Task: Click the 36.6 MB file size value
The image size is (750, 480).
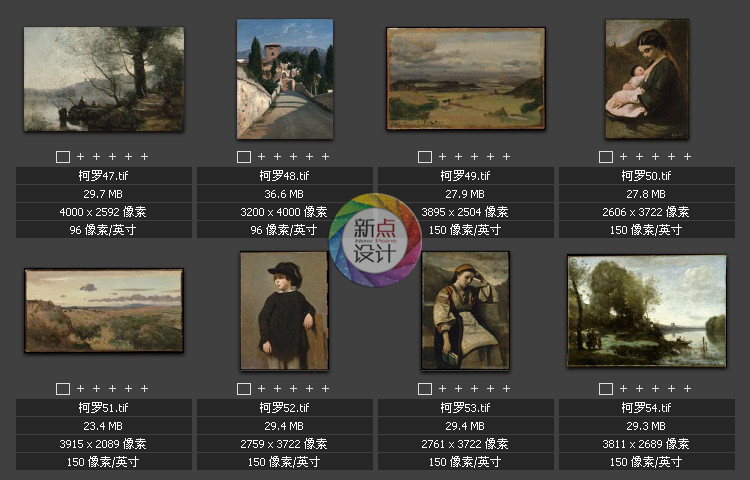Action: 284,194
